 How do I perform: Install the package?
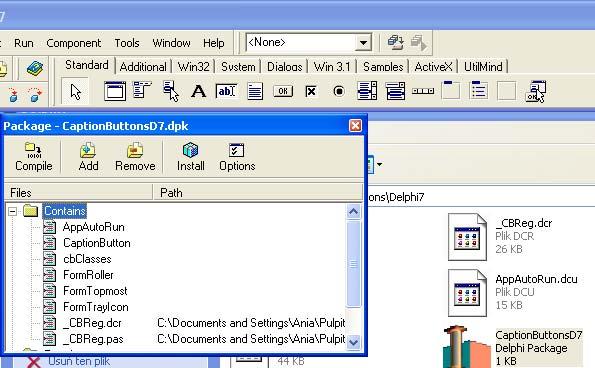(x=190, y=156)
